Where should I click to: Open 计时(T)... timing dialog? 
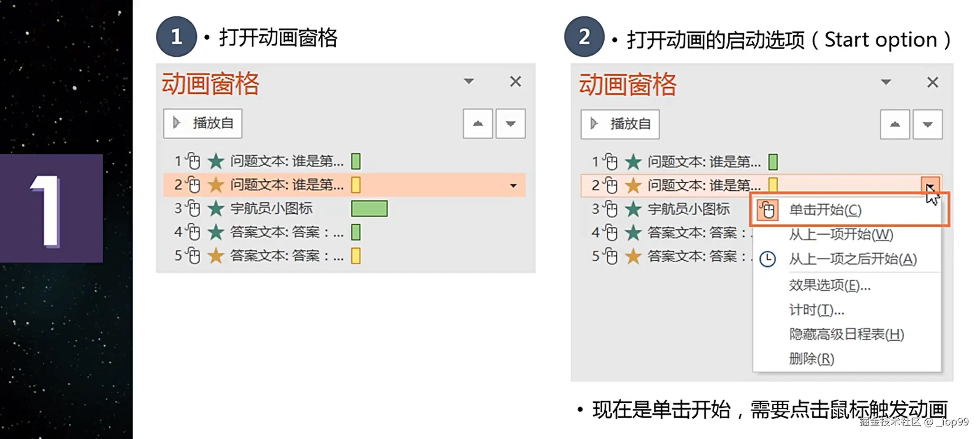click(x=816, y=310)
